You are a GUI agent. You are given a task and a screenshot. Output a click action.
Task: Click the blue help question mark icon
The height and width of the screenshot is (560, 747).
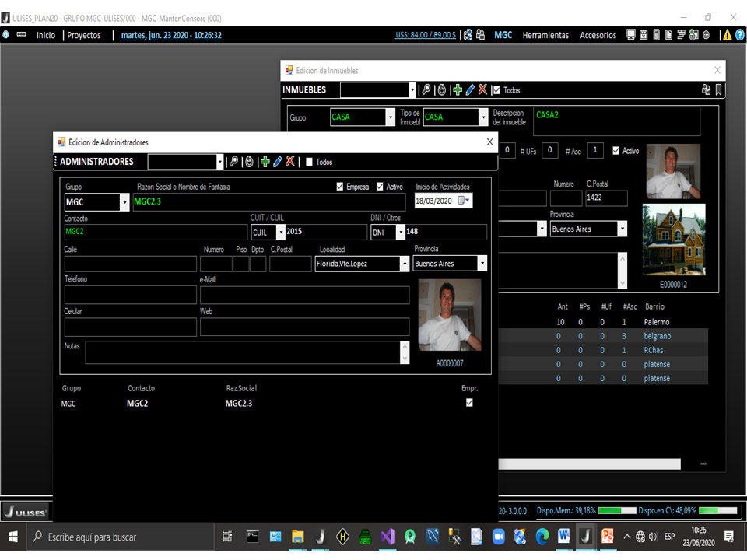[x=739, y=35]
